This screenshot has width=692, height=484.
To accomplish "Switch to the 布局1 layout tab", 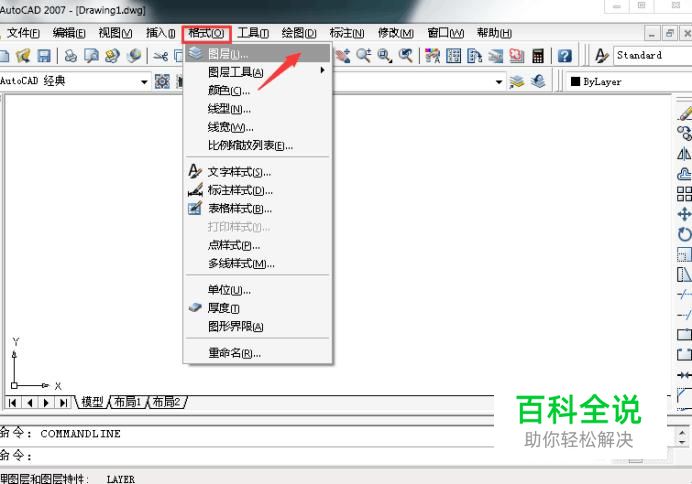I will [x=127, y=402].
